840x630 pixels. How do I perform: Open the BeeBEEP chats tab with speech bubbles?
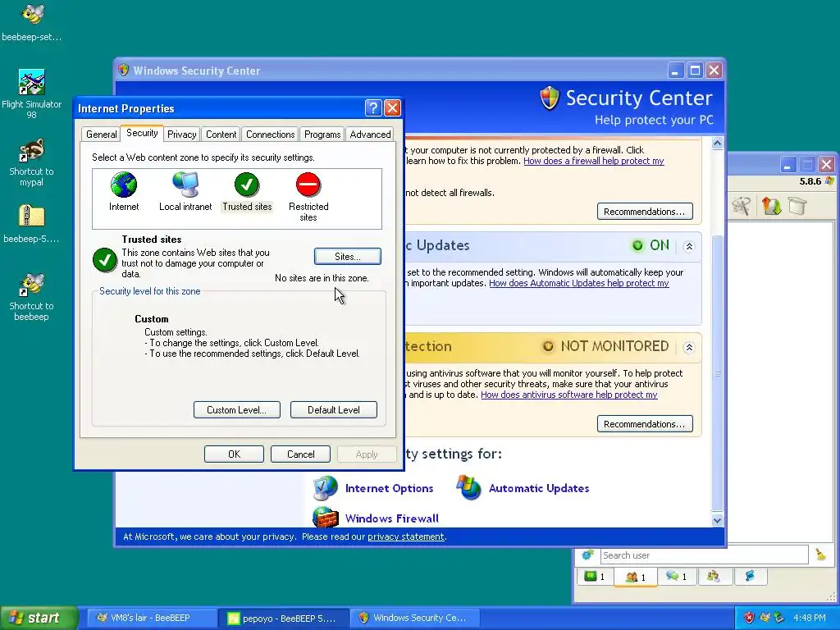(676, 577)
